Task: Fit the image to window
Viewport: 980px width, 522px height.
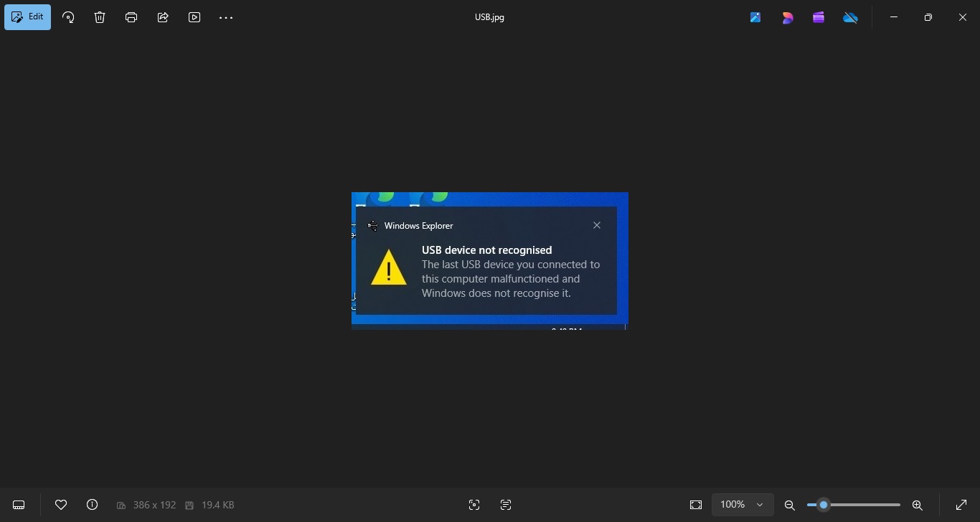Action: [696, 505]
